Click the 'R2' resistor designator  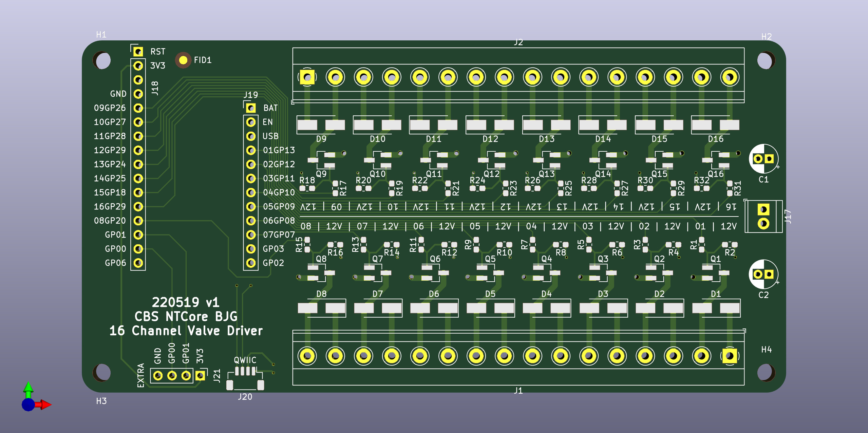[730, 252]
